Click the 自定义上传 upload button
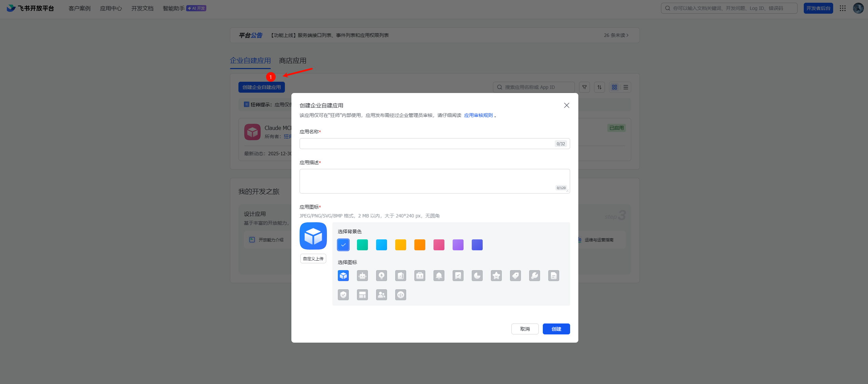This screenshot has width=868, height=384. (313, 259)
